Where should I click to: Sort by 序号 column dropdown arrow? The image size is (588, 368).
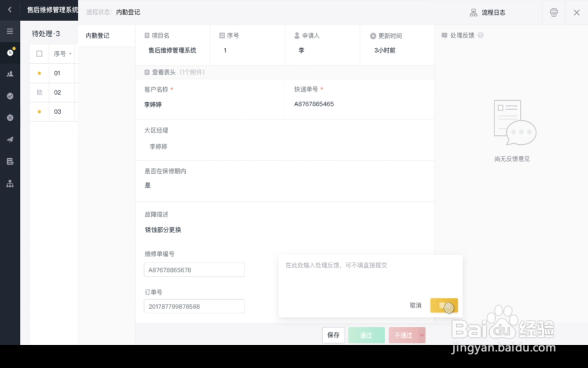pyautogui.click(x=70, y=54)
